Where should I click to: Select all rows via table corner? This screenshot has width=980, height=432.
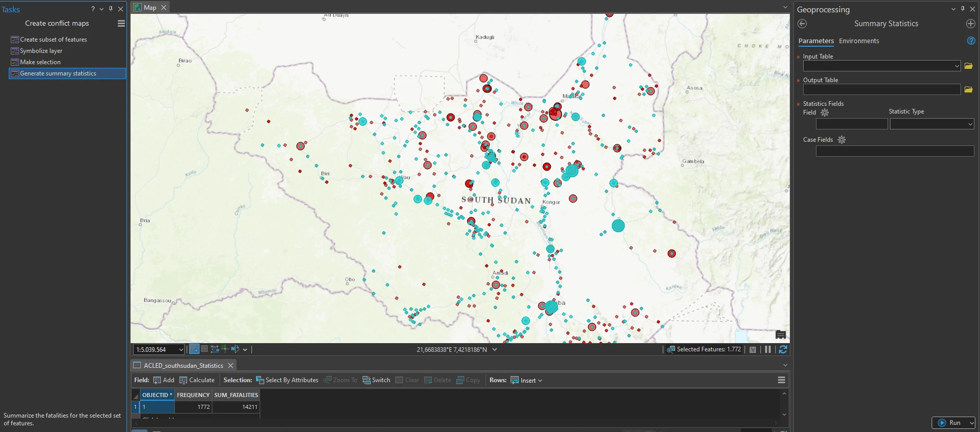[x=136, y=395]
